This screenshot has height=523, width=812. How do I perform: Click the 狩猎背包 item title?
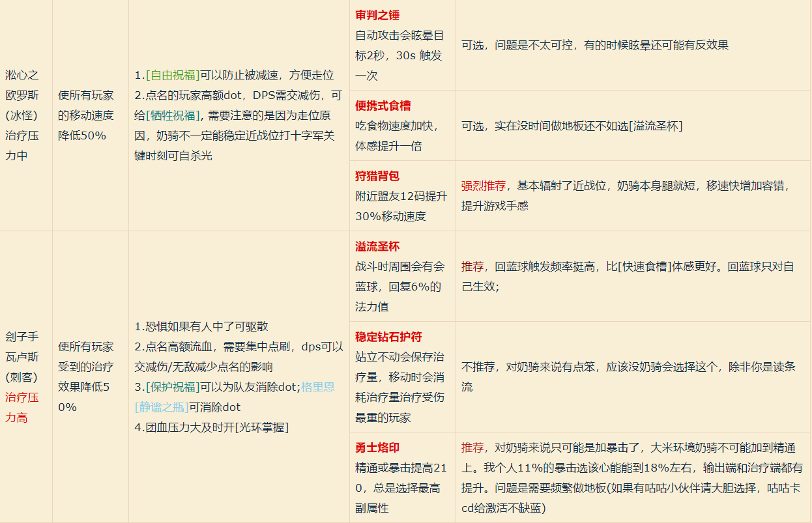(x=377, y=176)
